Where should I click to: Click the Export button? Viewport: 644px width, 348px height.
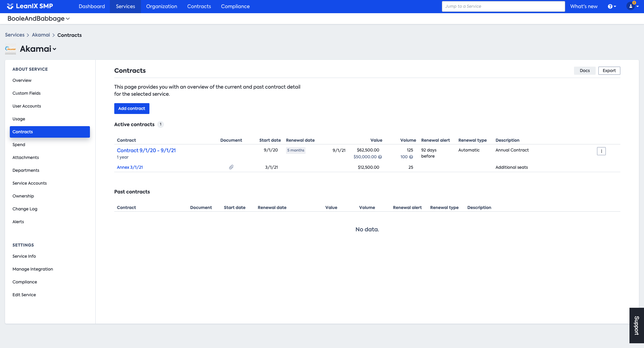tap(609, 71)
